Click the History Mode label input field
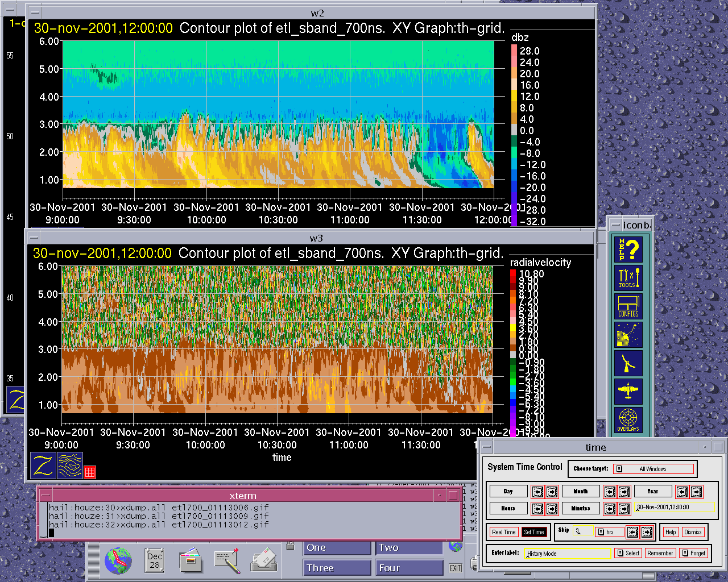Image resolution: width=728 pixels, height=582 pixels. click(567, 553)
